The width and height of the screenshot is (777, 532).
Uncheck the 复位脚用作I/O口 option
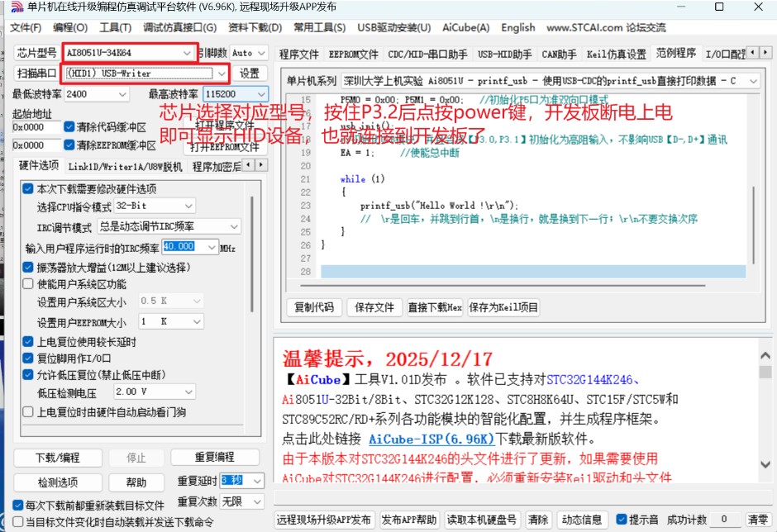[27, 358]
